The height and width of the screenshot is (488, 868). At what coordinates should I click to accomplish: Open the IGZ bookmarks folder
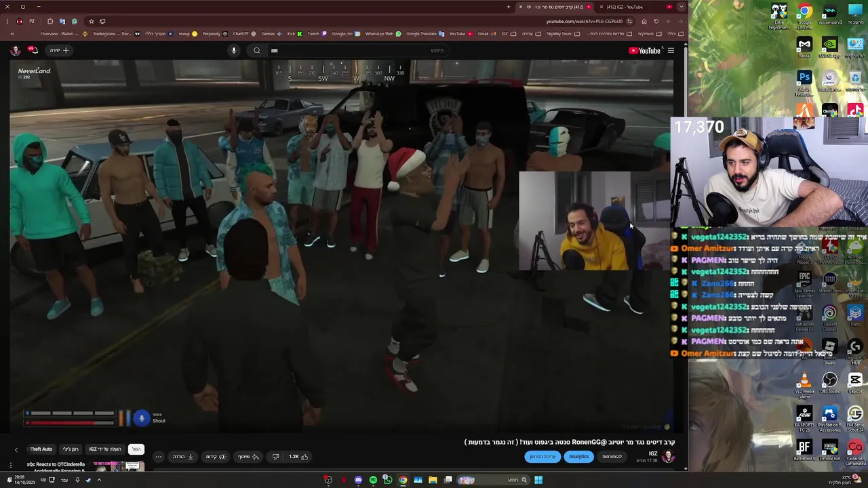(x=508, y=34)
